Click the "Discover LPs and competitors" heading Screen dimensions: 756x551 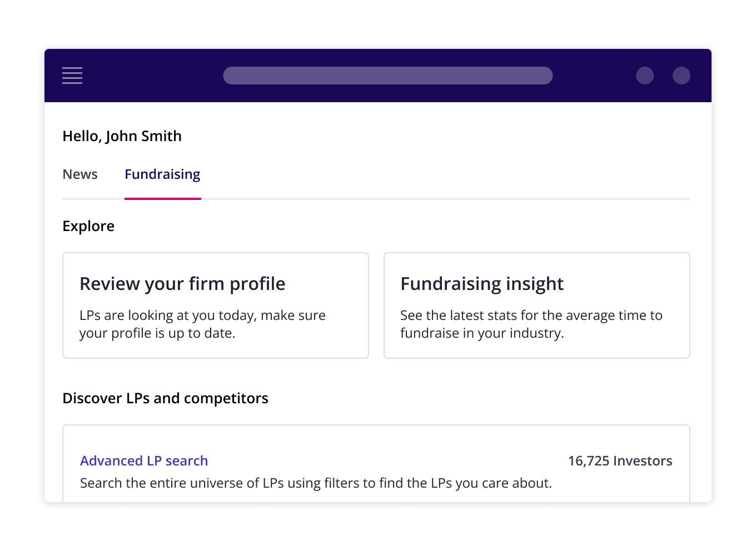165,398
